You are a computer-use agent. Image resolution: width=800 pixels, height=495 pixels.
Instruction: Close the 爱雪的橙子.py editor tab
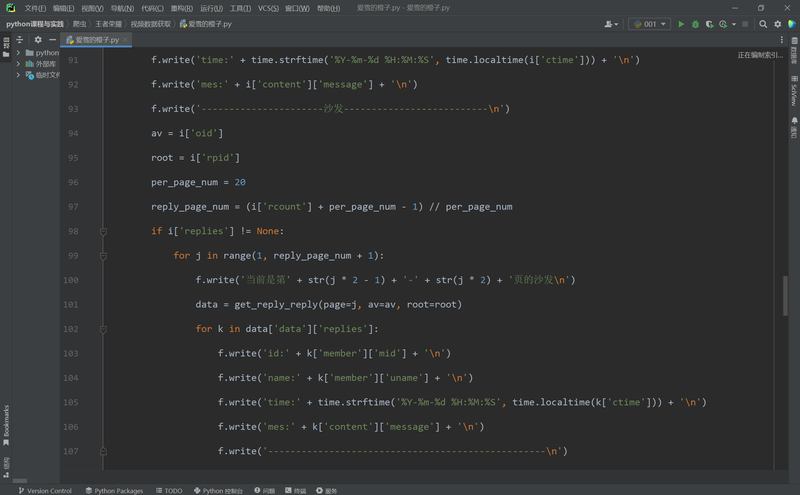pos(125,39)
